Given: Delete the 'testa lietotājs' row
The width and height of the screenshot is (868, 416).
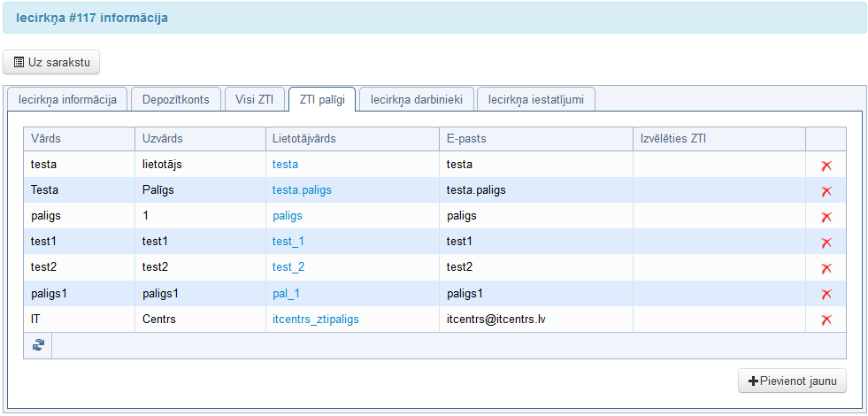Looking at the screenshot, I should tap(826, 166).
